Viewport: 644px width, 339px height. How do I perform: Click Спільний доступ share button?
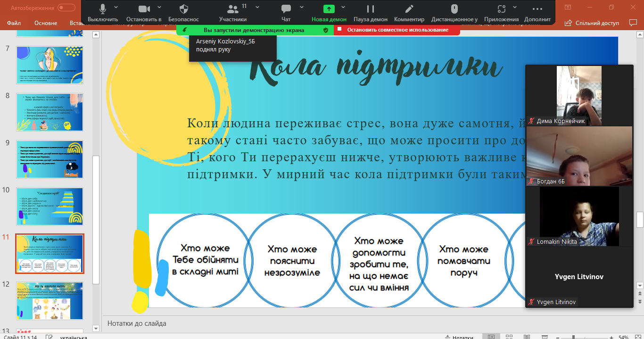tap(592, 23)
